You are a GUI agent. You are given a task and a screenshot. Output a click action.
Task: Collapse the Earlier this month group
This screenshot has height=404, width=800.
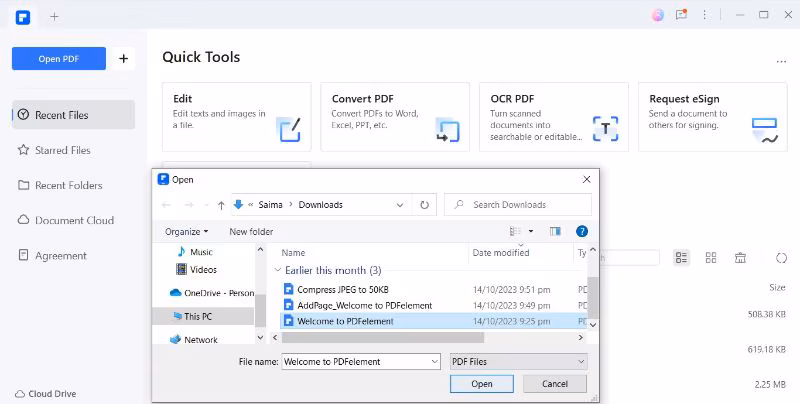click(x=278, y=270)
